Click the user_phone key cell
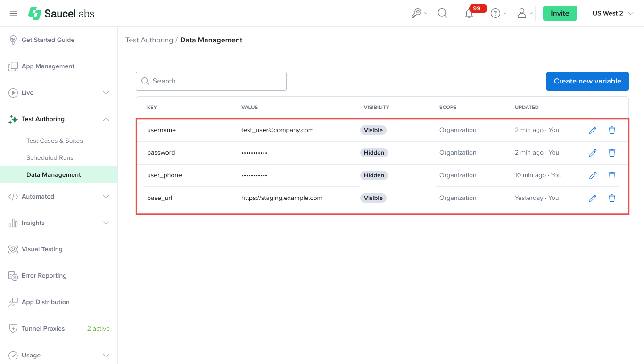The image size is (644, 364). pos(165,175)
